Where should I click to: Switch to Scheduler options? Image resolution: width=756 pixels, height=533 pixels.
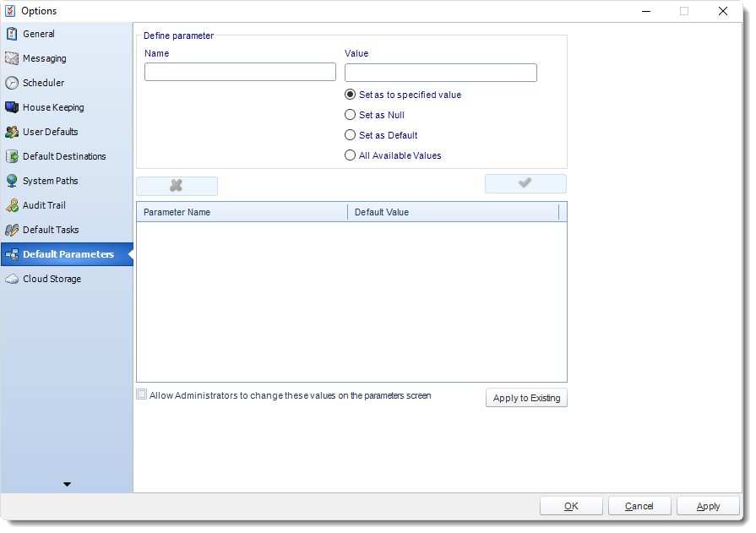(x=67, y=83)
